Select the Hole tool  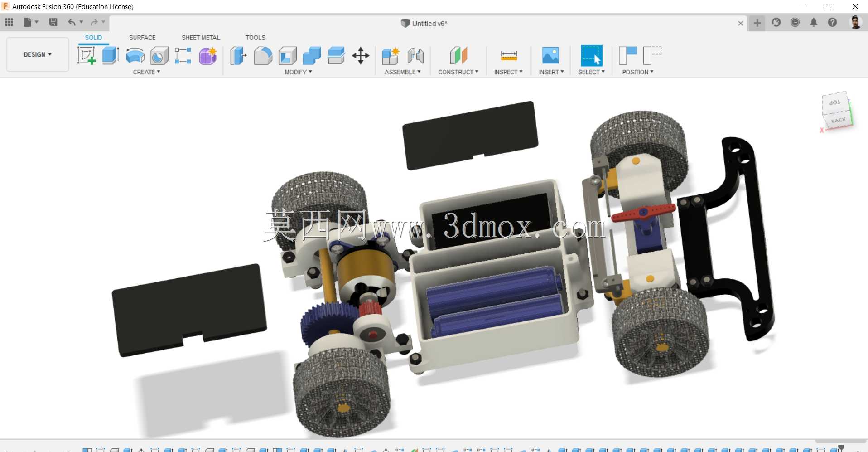coord(159,56)
